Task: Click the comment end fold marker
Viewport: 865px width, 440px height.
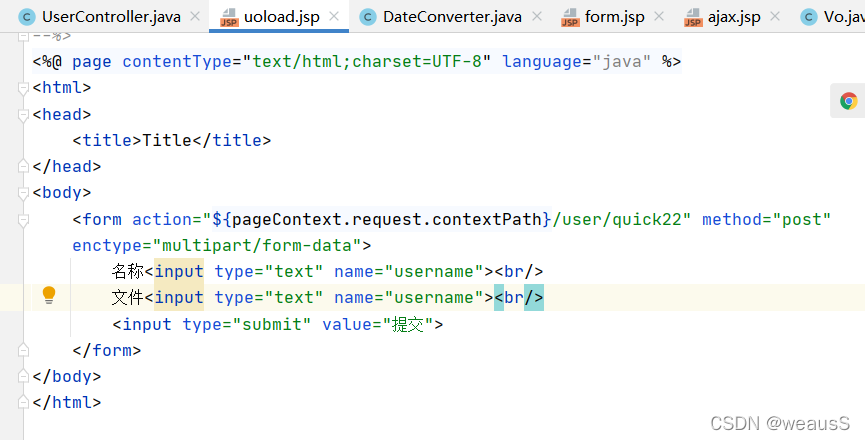Action: pos(23,36)
